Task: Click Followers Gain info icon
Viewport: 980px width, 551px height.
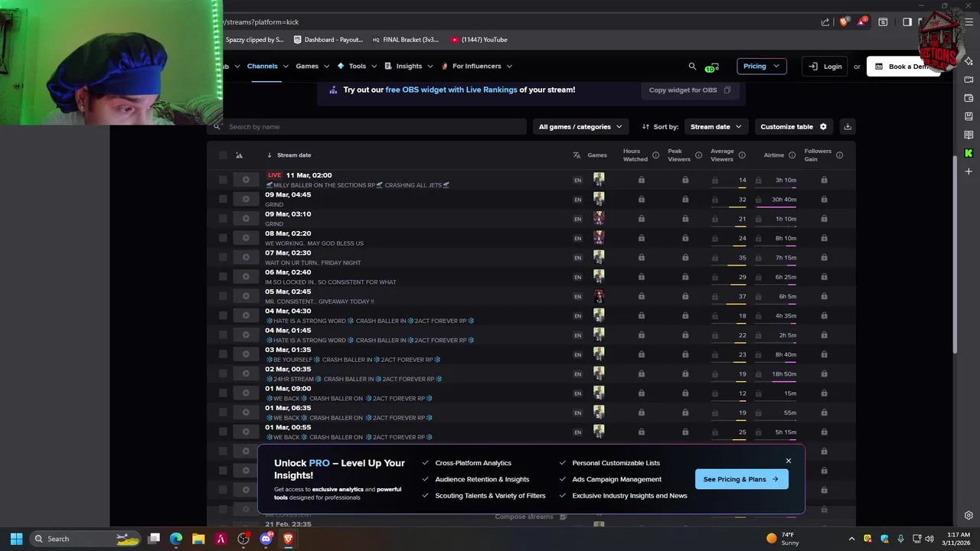Action: point(840,155)
